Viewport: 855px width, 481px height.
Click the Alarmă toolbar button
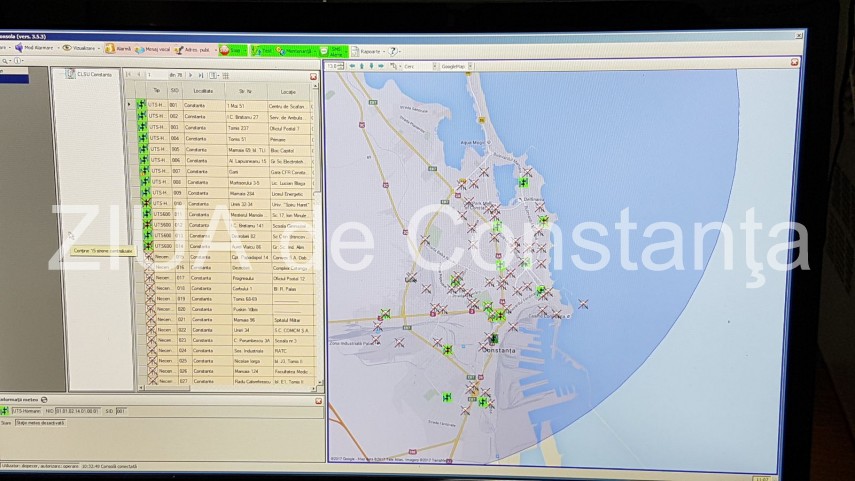pyautogui.click(x=118, y=48)
